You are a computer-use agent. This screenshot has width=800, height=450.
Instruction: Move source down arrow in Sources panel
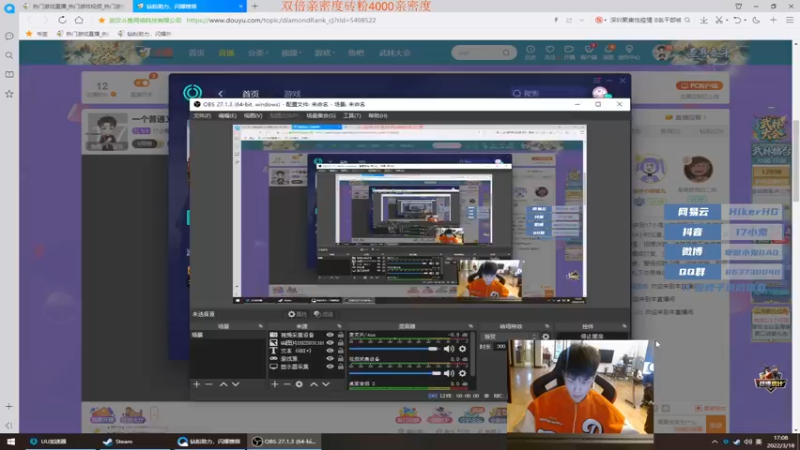(x=326, y=384)
